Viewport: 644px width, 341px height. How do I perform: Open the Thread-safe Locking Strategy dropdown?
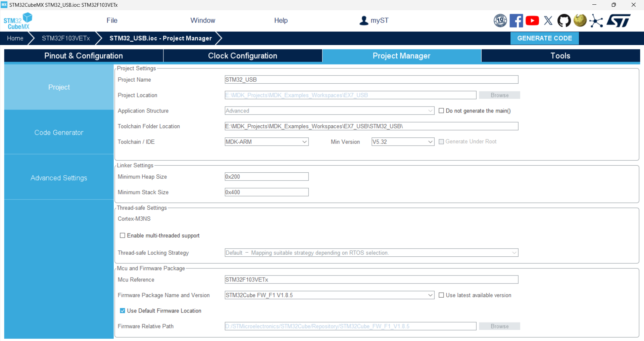click(x=371, y=253)
